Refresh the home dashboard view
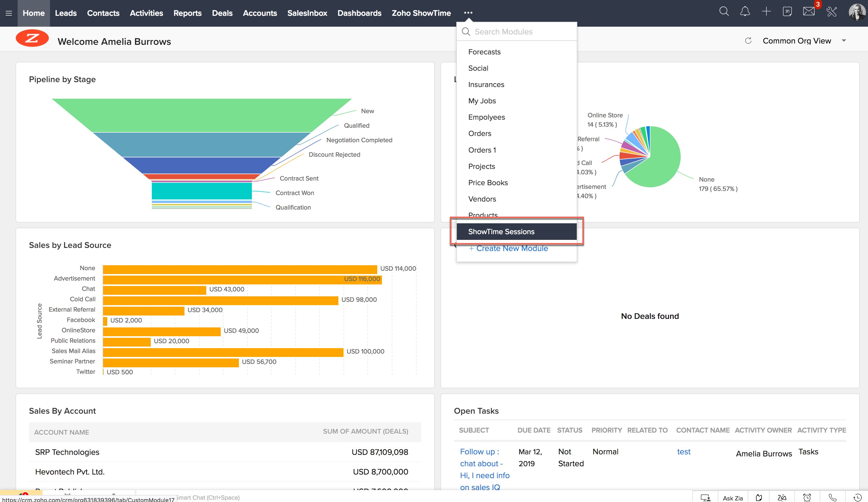868x502 pixels. pos(748,41)
